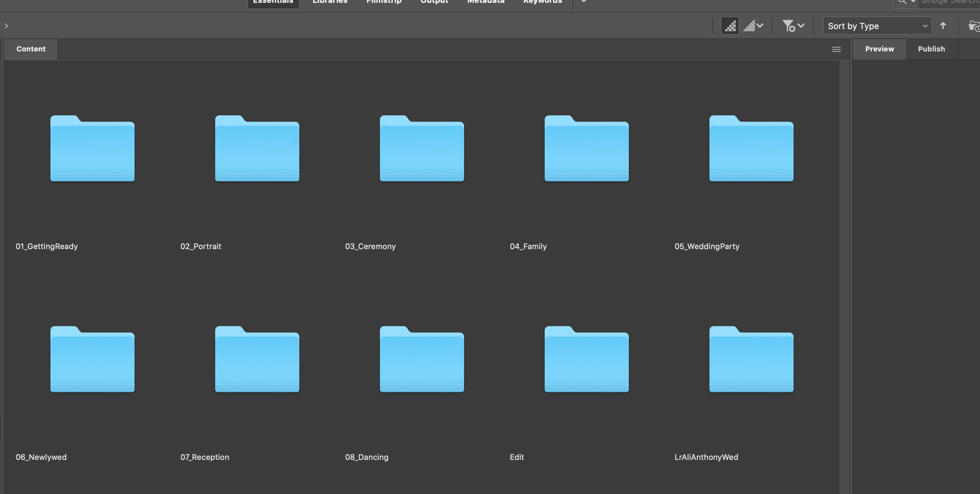Expand the path bar chevron at left
980x494 pixels.
tap(6, 26)
